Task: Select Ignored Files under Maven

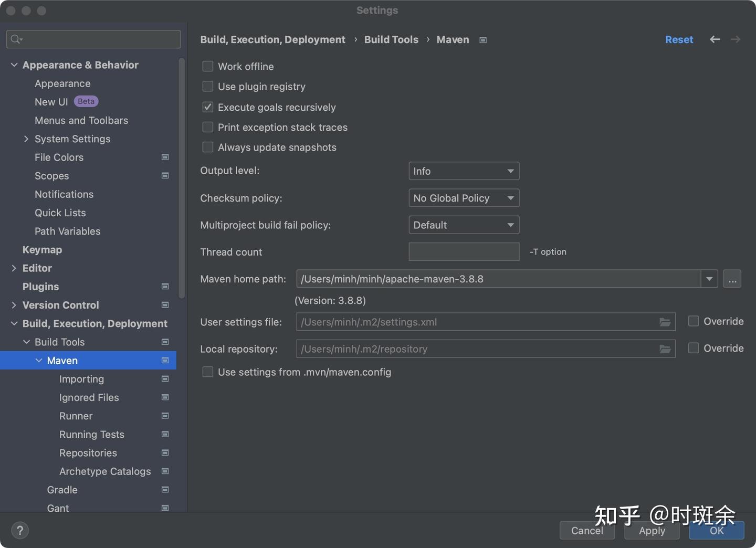Action: tap(89, 397)
